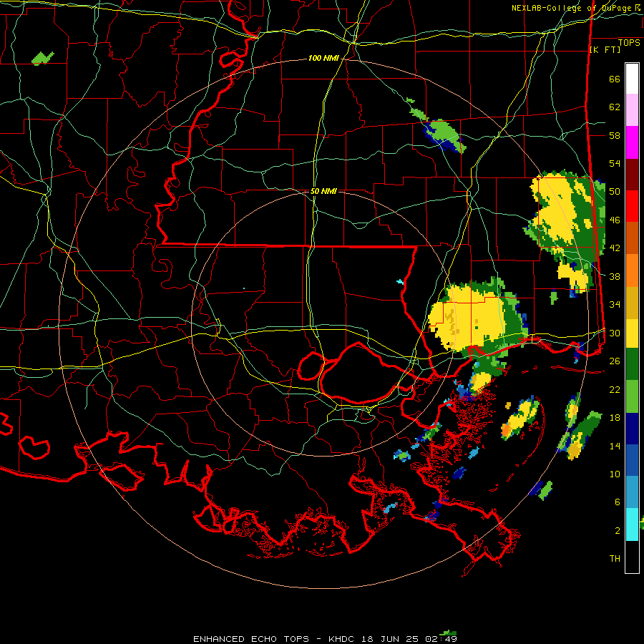Image resolution: width=644 pixels, height=644 pixels.
Task: Click the largest yellow echo cell on the 50 NMI ring
Action: click(x=467, y=318)
